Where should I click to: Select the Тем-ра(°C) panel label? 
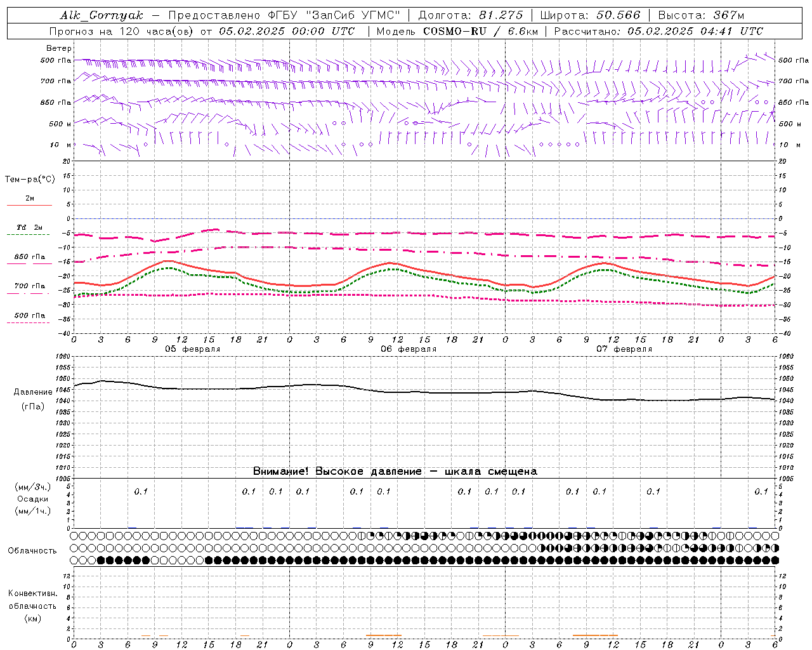point(30,180)
